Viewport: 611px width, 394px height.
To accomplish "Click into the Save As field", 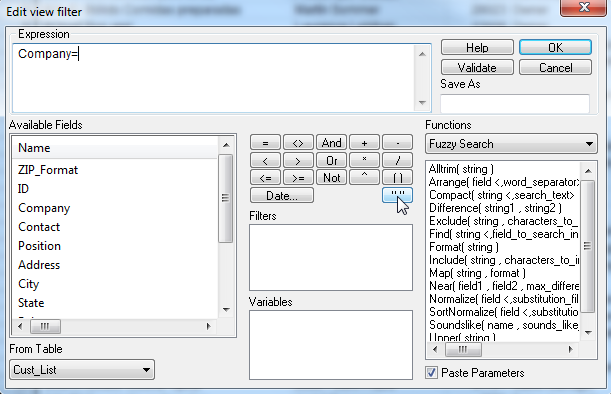I will (515, 104).
